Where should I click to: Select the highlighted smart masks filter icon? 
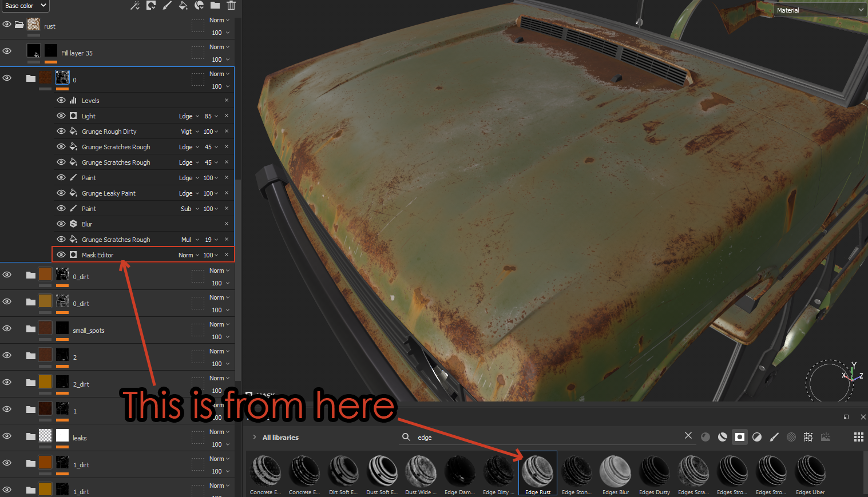(x=740, y=437)
